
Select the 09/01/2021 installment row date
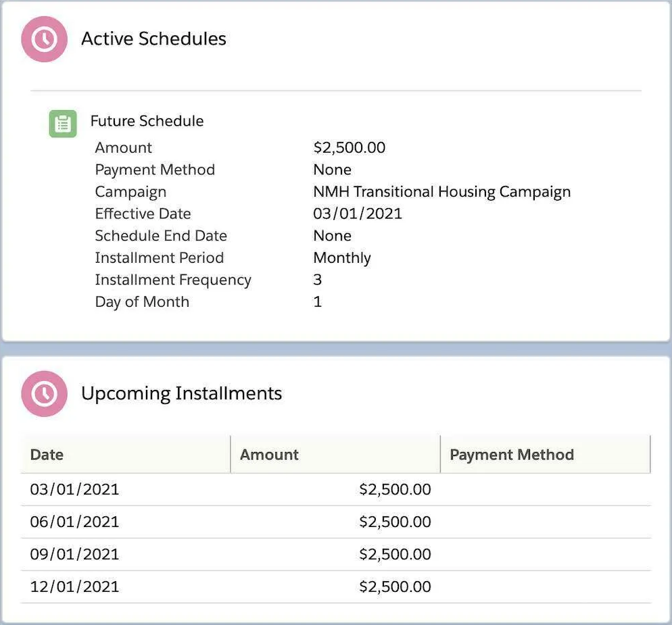(74, 554)
